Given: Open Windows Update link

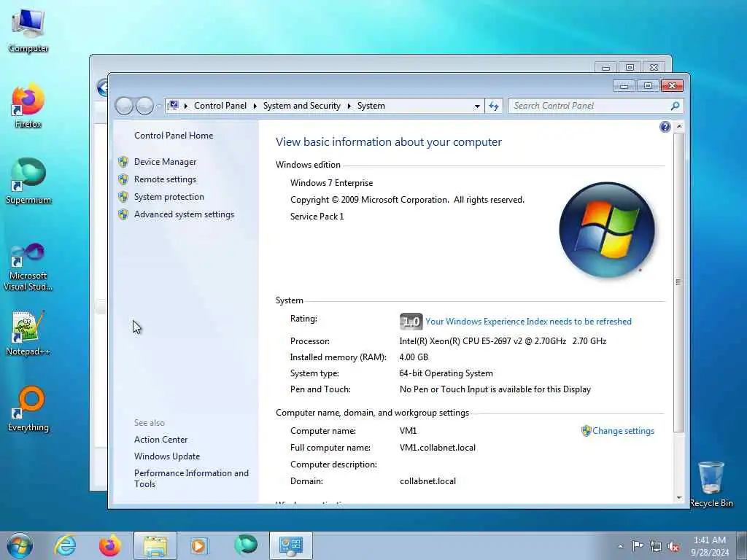Looking at the screenshot, I should coord(167,456).
